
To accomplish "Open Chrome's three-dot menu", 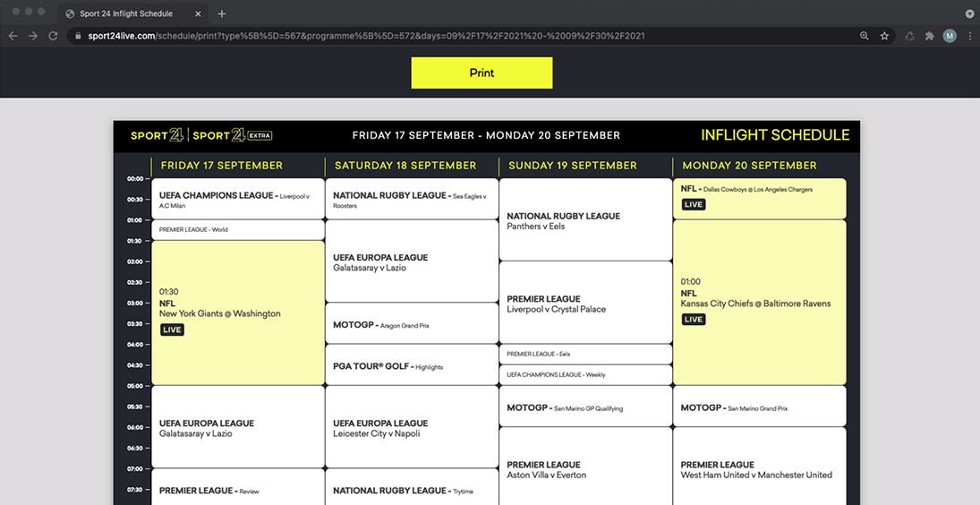I will pos(969,36).
